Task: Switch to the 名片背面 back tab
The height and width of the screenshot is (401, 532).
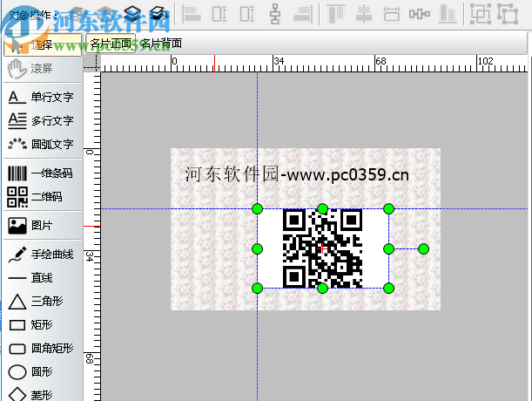Action: [161, 44]
